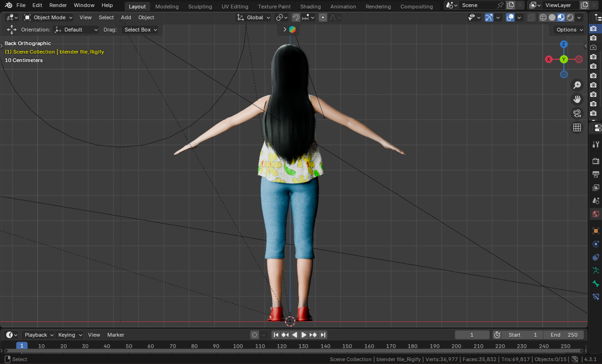Click the new scene button
Screen dimensions: 602x364
tap(510, 5)
